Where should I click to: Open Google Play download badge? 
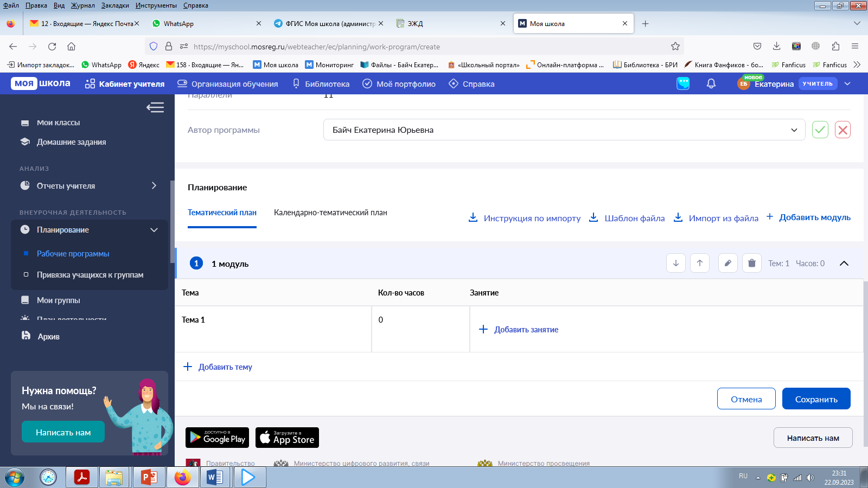coord(217,438)
